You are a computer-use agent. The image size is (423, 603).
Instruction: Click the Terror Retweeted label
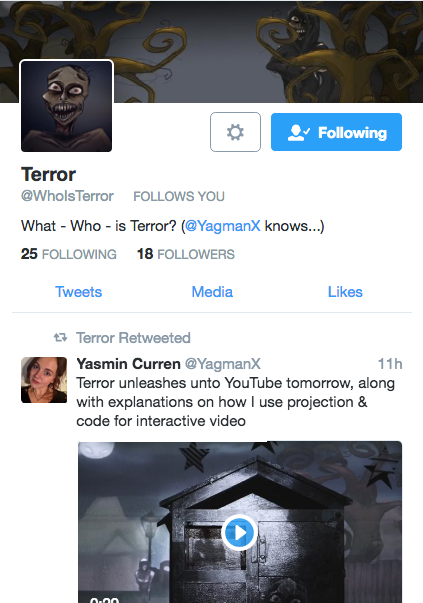click(x=133, y=338)
